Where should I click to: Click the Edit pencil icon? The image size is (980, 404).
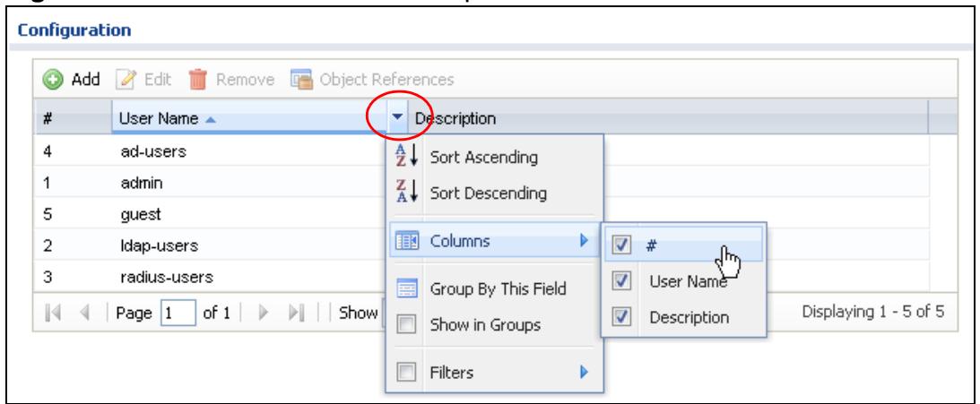(x=128, y=80)
